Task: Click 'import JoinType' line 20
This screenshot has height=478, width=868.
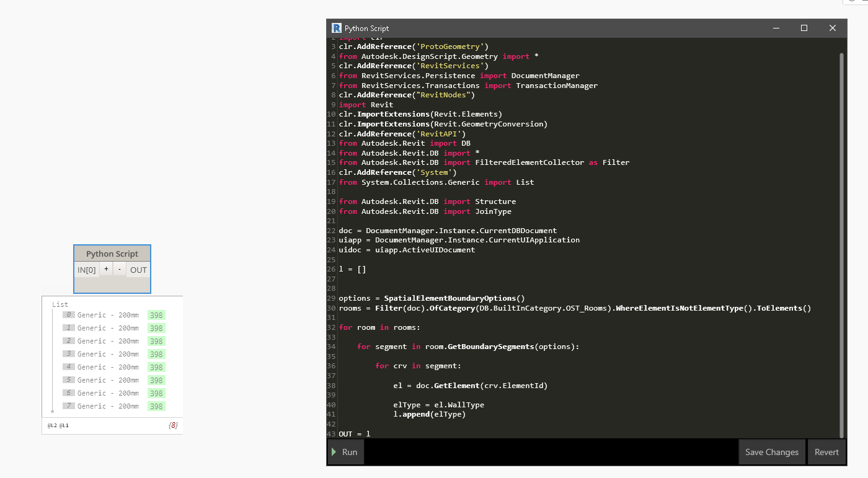Action: (x=477, y=211)
